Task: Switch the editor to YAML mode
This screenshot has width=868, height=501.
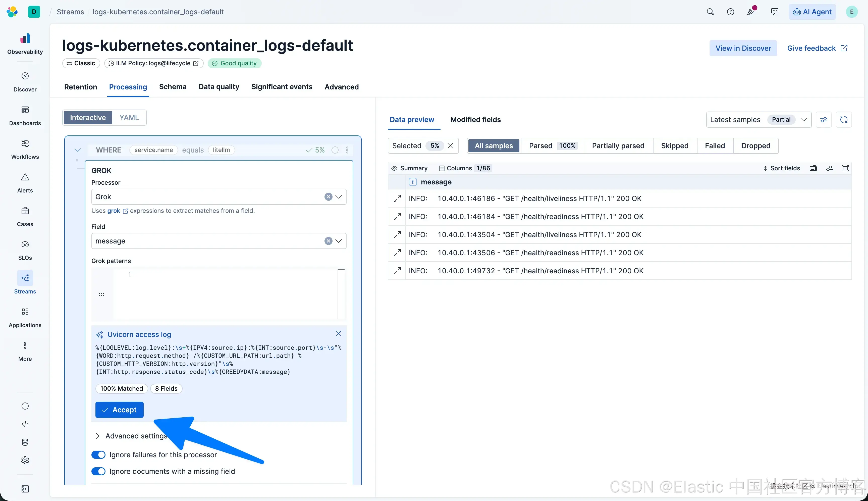Action: (129, 118)
